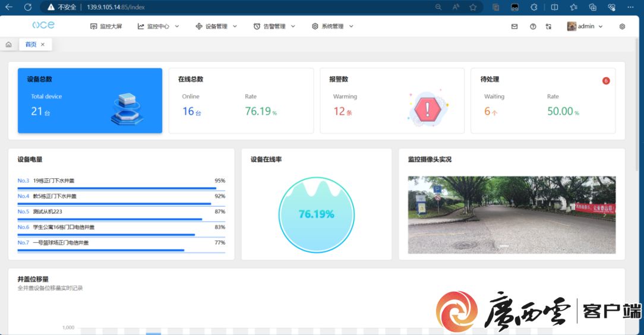Click the 设备总数 blue card

[x=90, y=100]
